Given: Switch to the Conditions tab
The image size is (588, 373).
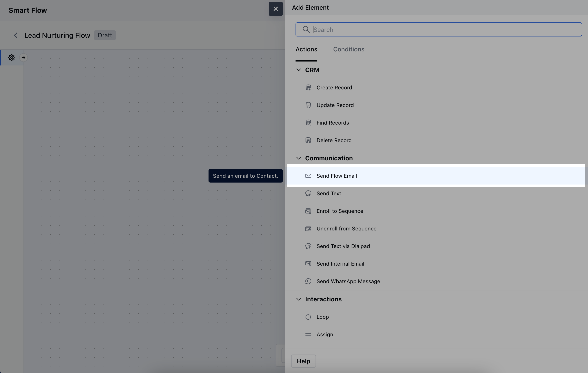Looking at the screenshot, I should coord(348,50).
